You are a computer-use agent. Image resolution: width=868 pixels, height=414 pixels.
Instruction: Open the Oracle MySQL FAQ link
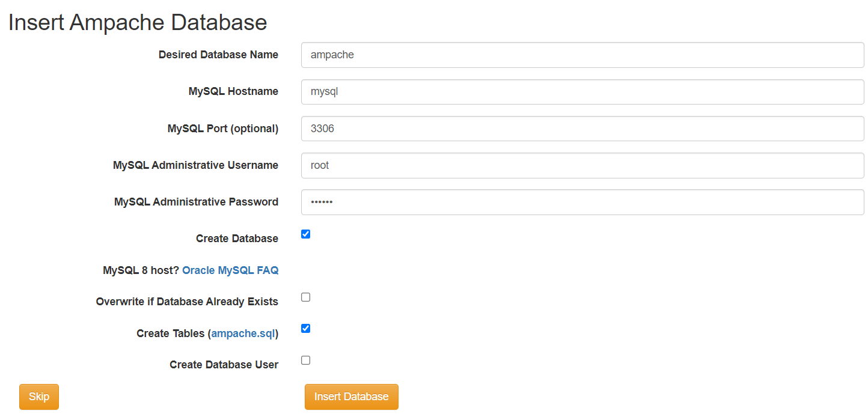click(230, 270)
